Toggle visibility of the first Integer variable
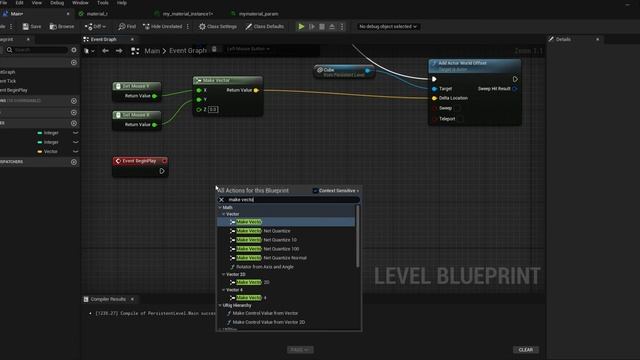Screen dimensions: 640x360 [76, 133]
